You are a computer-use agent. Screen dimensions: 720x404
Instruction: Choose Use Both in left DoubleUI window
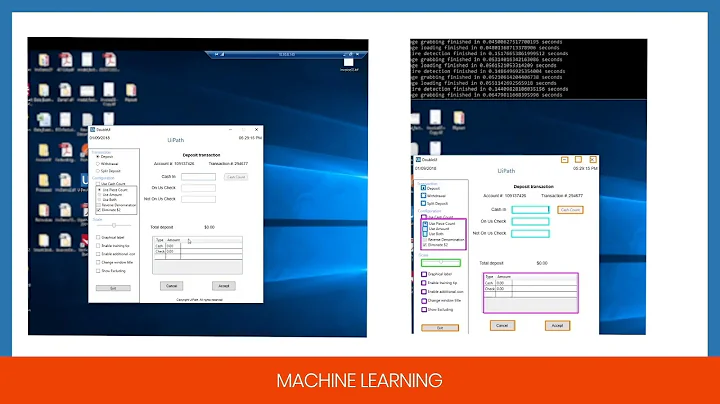(x=99, y=200)
